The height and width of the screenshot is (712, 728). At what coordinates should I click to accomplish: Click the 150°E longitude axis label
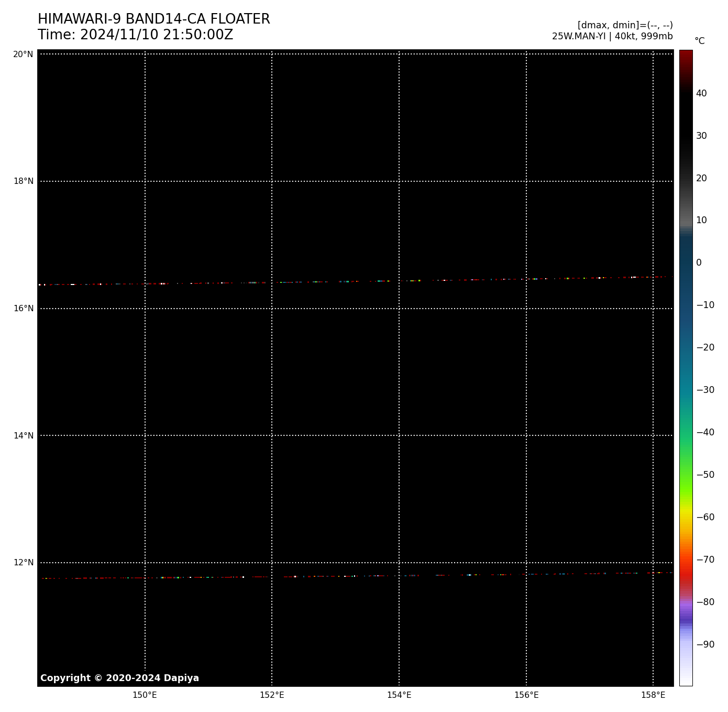point(145,695)
